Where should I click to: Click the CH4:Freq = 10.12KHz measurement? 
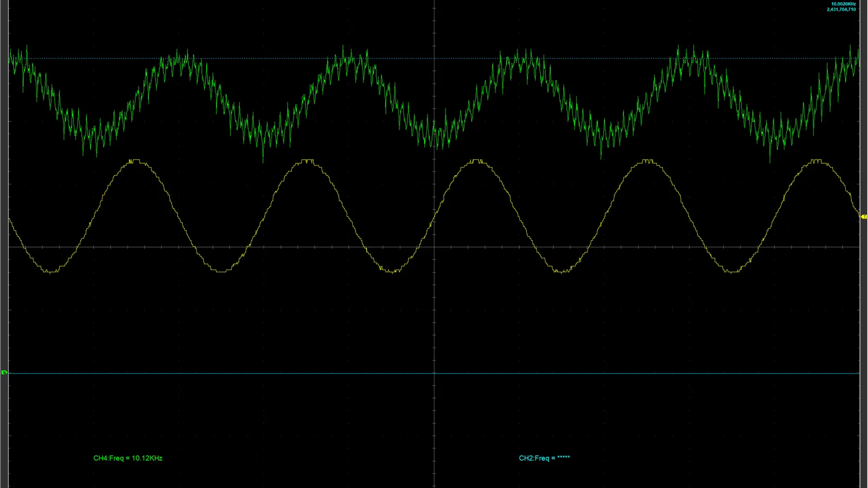click(x=128, y=458)
